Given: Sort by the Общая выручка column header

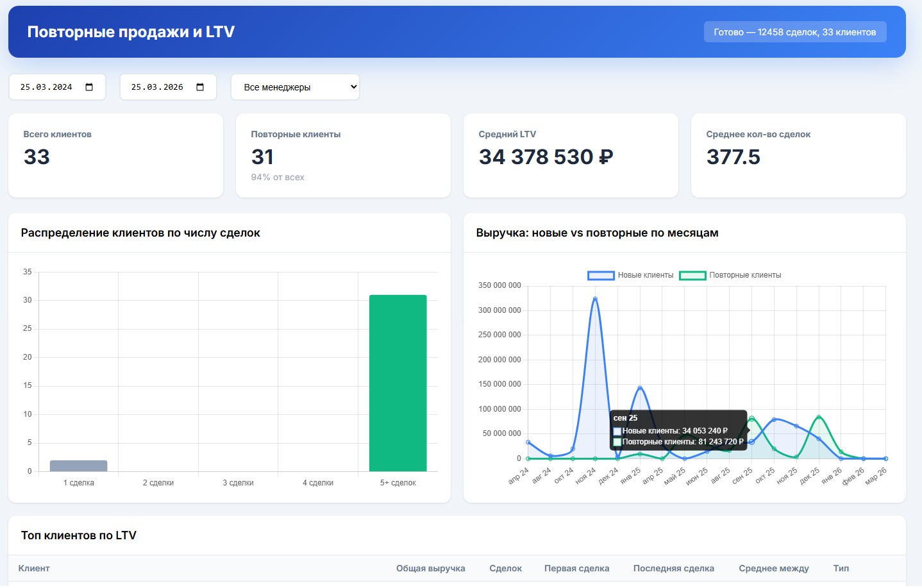Looking at the screenshot, I should pos(431,568).
